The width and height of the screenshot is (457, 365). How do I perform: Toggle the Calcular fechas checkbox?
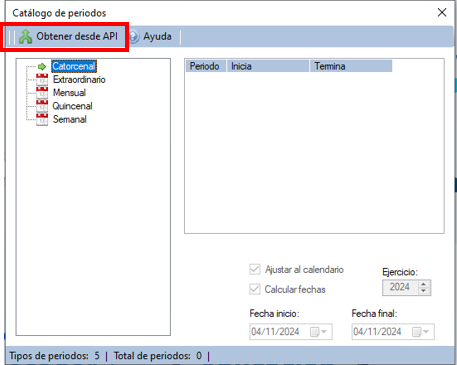[x=255, y=289]
